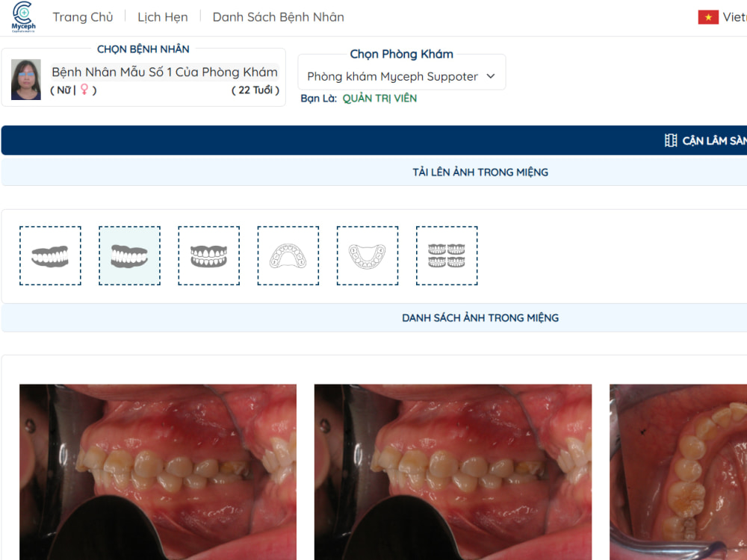
Task: Select the frontal teeth upload slot
Action: coord(208,255)
